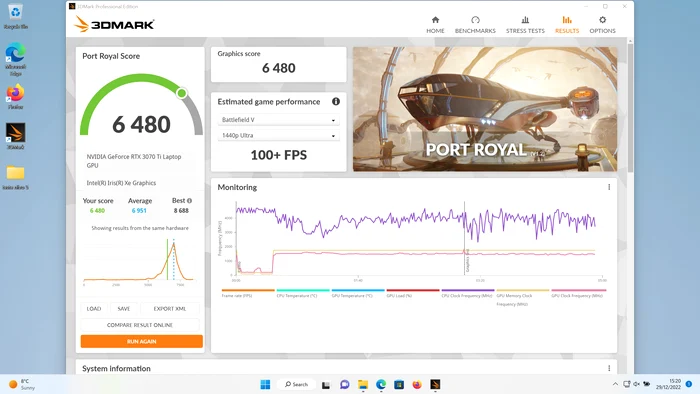Click the Port Royal preview image
The width and height of the screenshot is (700, 394).
[x=485, y=109]
